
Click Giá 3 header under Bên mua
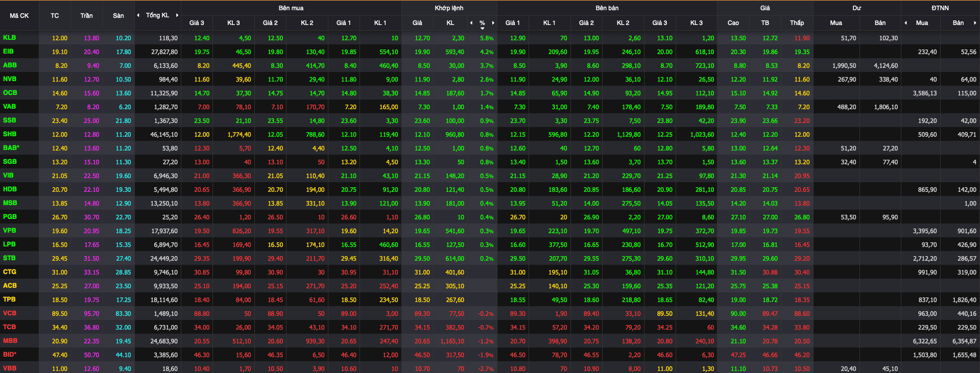[197, 23]
